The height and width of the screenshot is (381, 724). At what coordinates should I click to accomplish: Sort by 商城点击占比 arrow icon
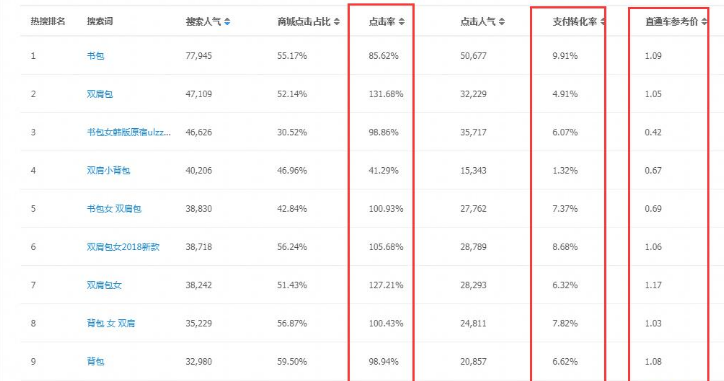(337, 22)
